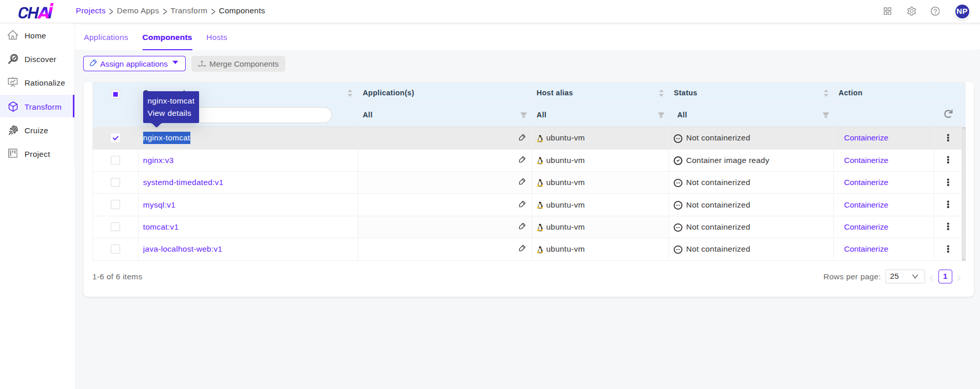Containerize the tomcat:v1 component
The image size is (980, 389).
click(x=866, y=227)
